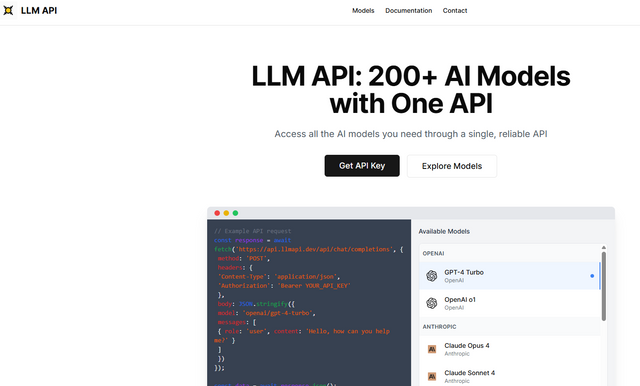This screenshot has width=640, height=386.
Task: Click the 'openai/gpt-4-turbo' model code line
Action: (267, 313)
